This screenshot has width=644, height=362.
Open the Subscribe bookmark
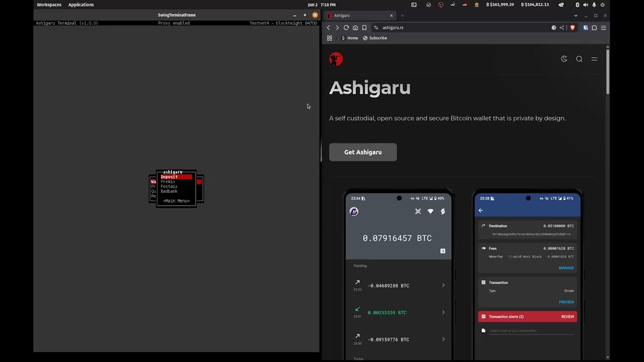click(x=375, y=38)
